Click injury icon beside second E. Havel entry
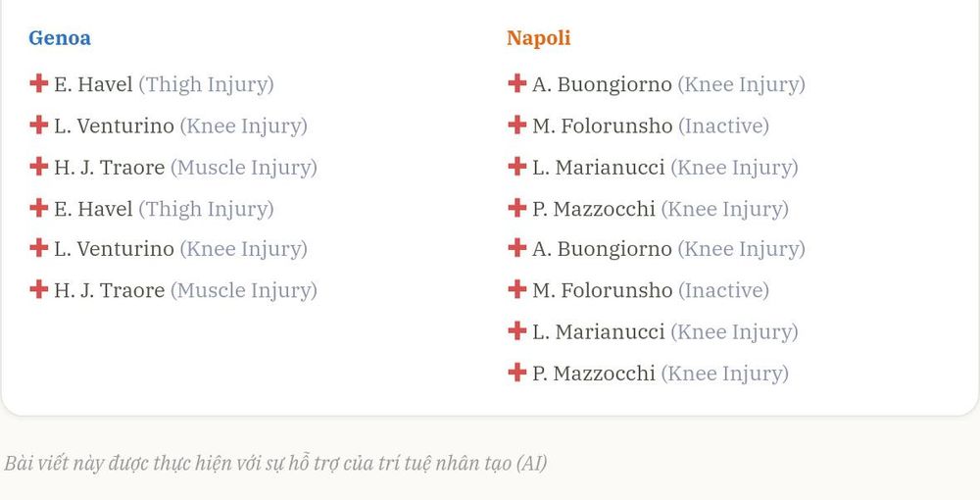The width and height of the screenshot is (980, 500). 39,207
